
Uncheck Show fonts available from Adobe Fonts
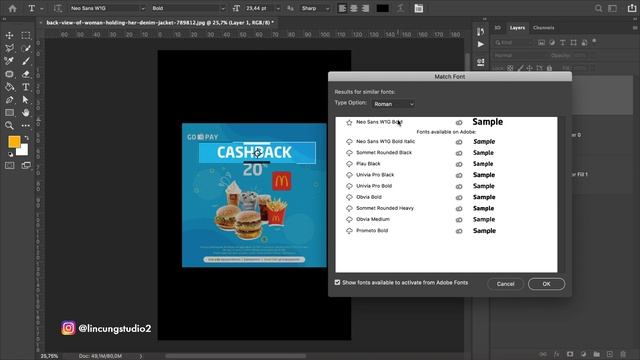pyautogui.click(x=338, y=282)
